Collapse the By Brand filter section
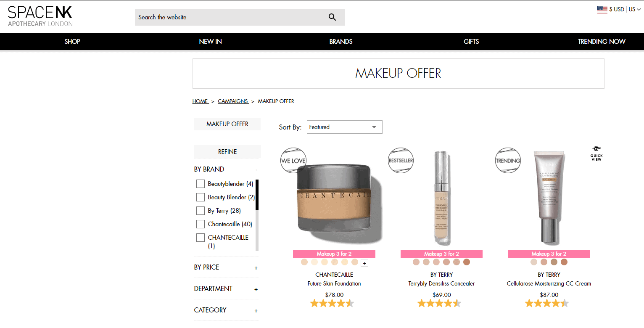The image size is (644, 328). [256, 169]
